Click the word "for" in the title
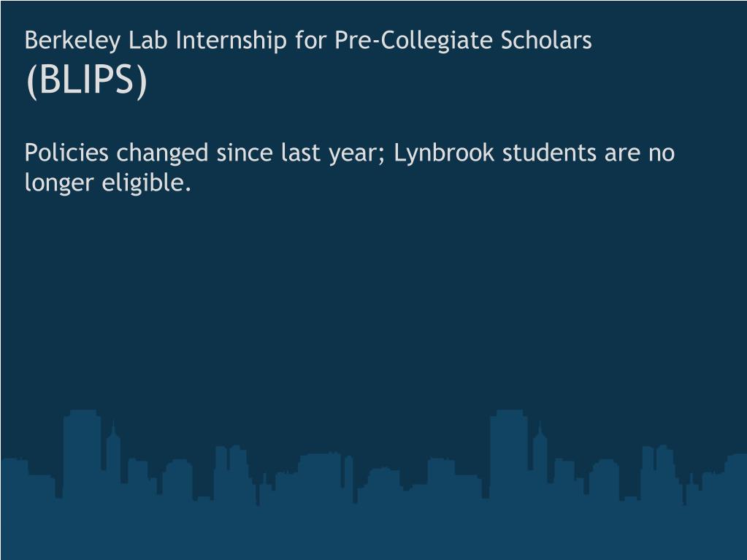 [x=310, y=40]
